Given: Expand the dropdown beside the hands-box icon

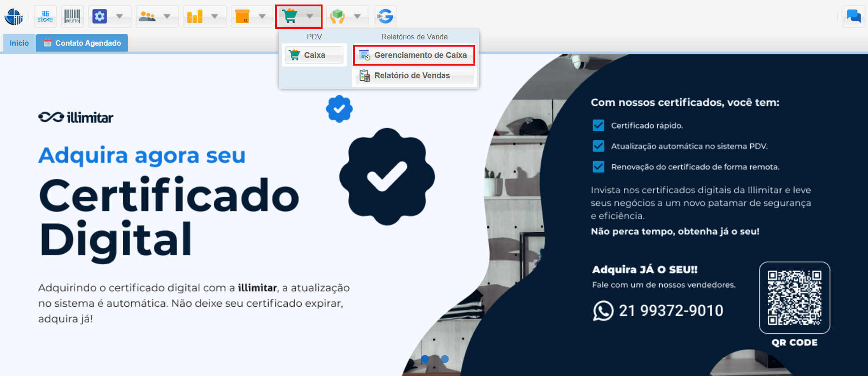Looking at the screenshot, I should [x=357, y=17].
